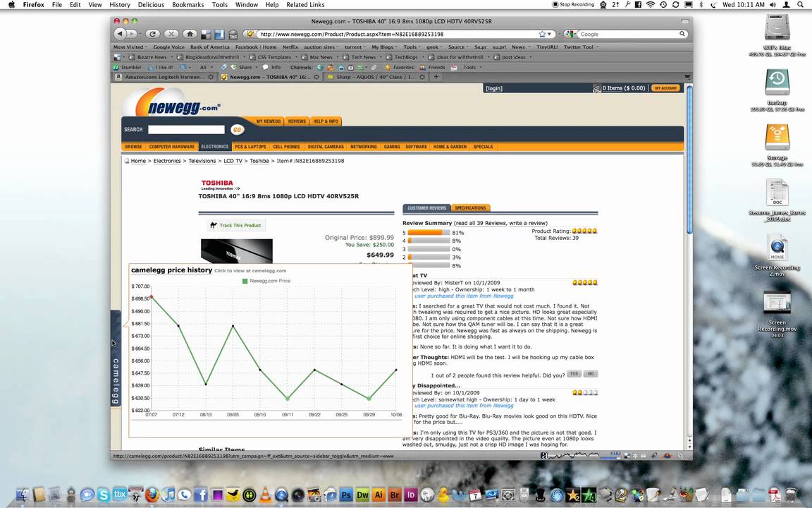The width and height of the screenshot is (812, 508).
Task: Click the Newegg search GO button
Action: (237, 130)
